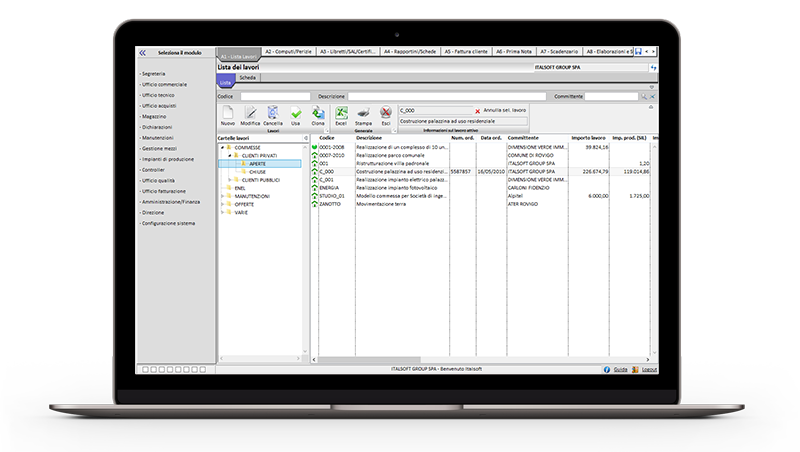Click Annulla sel. lavoro button
The image size is (800, 452).
pos(505,110)
